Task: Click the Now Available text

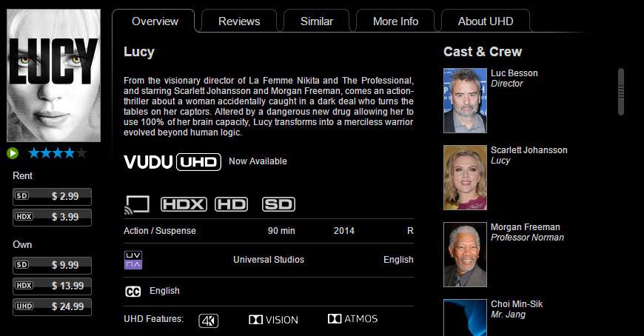Action: (x=258, y=161)
